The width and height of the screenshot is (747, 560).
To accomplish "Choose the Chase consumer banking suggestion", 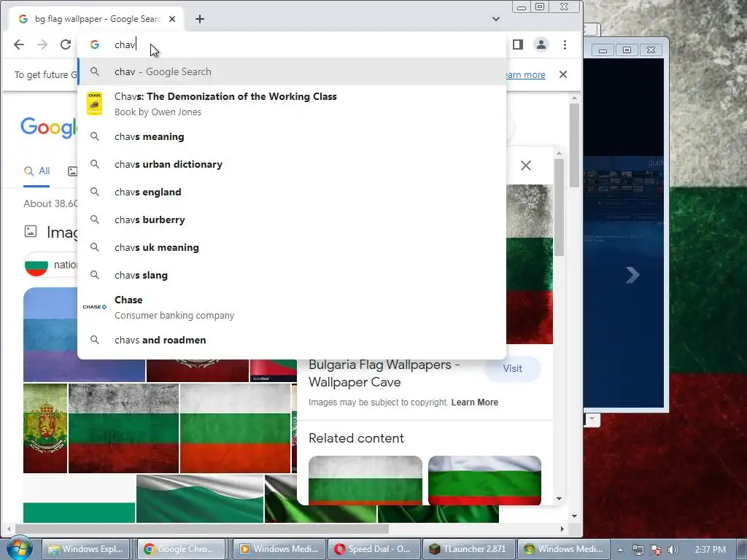I will 292,307.
